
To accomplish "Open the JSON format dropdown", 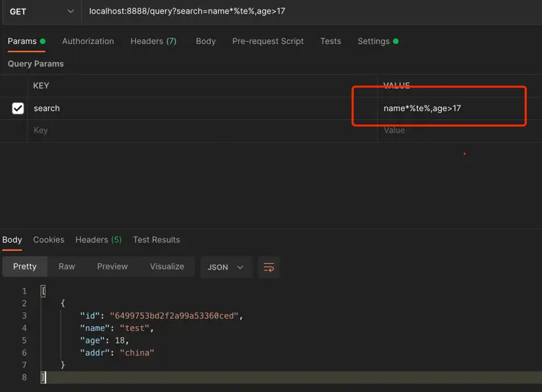I will (226, 267).
